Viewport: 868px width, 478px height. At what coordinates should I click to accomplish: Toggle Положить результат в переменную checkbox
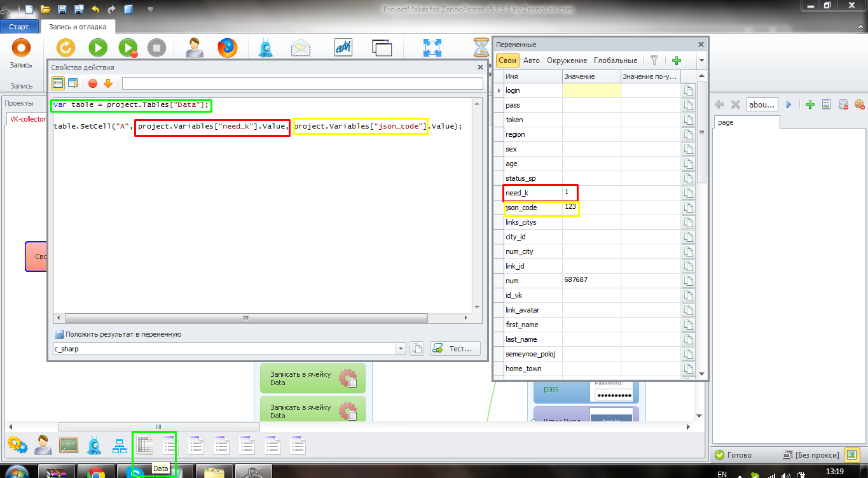(59, 334)
